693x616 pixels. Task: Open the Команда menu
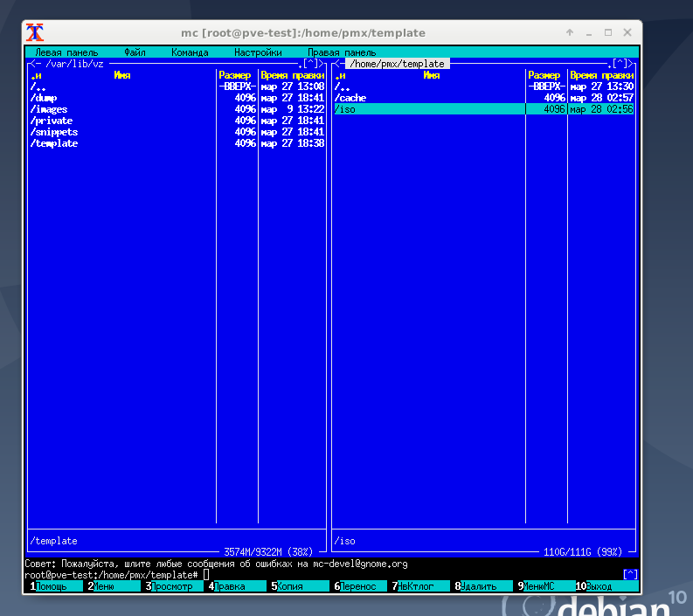coord(190,52)
